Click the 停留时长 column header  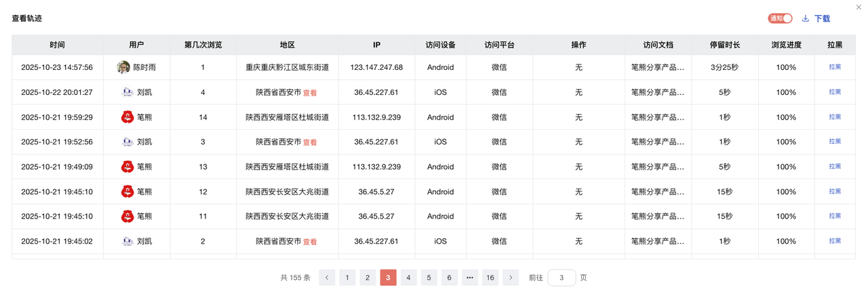pyautogui.click(x=724, y=45)
